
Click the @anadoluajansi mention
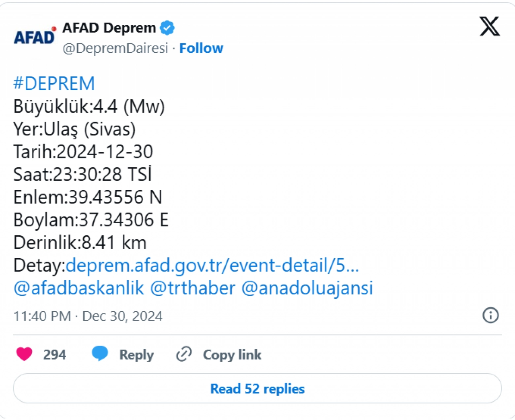[x=308, y=288]
